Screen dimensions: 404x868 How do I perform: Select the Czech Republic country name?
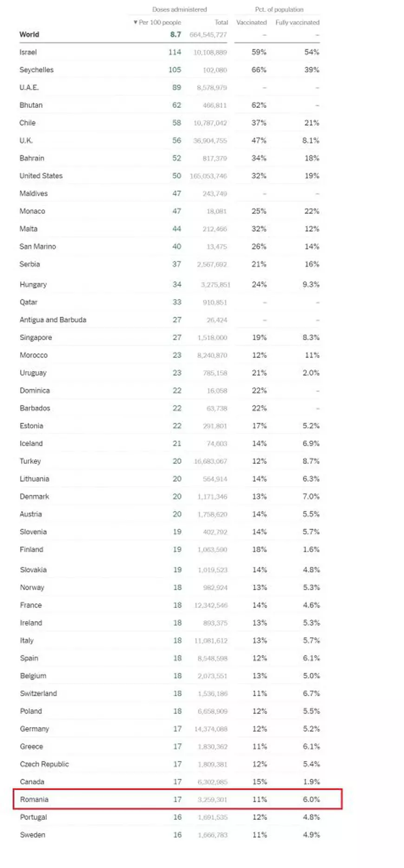[44, 764]
